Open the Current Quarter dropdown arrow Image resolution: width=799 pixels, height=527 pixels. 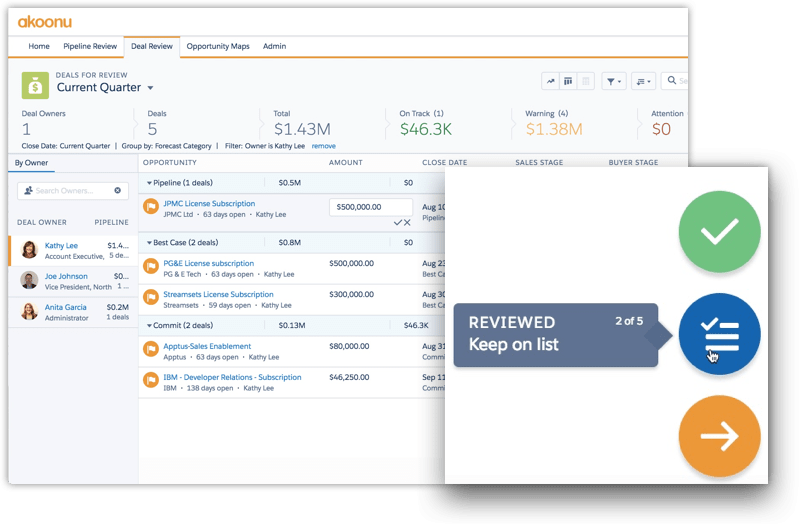click(x=150, y=88)
